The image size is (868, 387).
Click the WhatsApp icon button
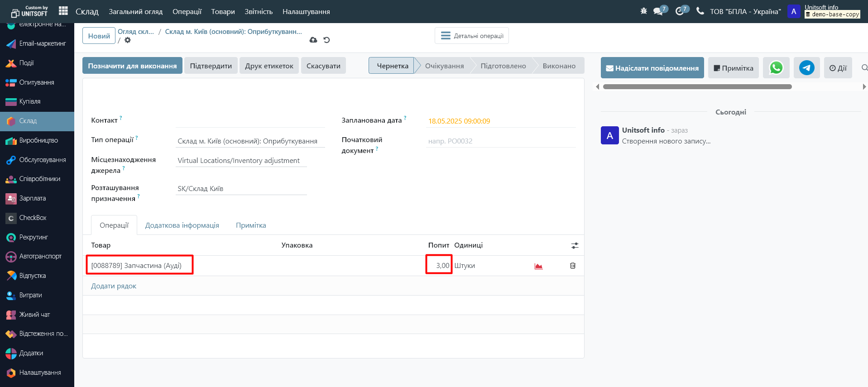pos(776,68)
